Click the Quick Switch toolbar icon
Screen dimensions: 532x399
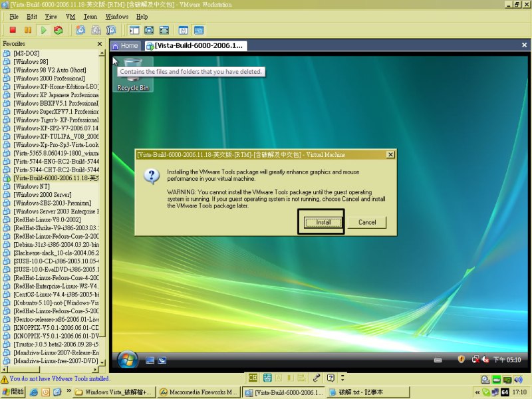point(149,30)
